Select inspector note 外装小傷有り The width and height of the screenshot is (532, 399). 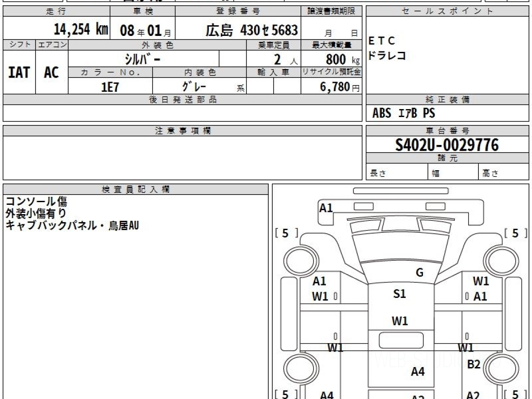point(36,214)
